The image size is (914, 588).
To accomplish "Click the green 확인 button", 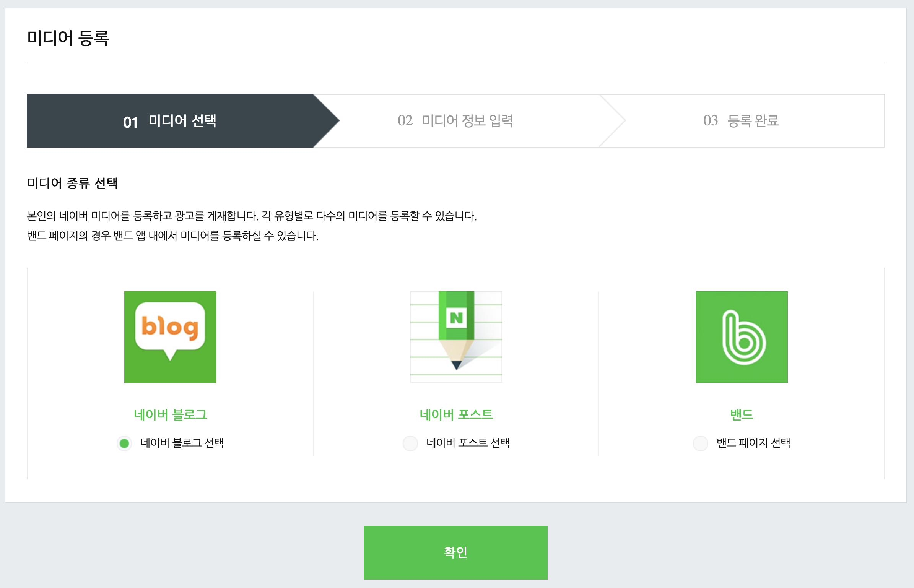I will [x=455, y=552].
